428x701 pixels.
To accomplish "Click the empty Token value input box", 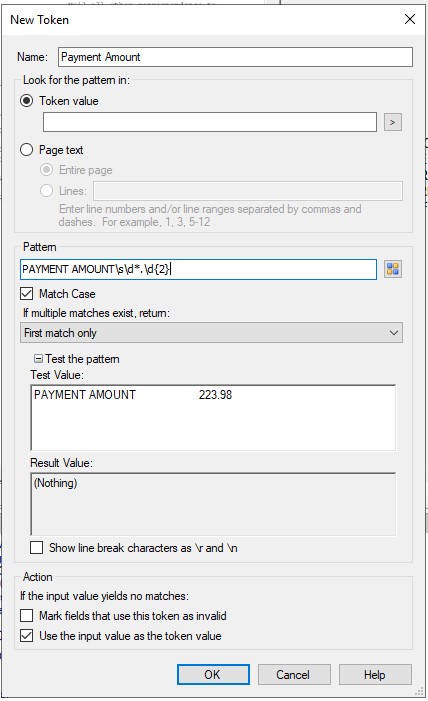I will point(210,122).
